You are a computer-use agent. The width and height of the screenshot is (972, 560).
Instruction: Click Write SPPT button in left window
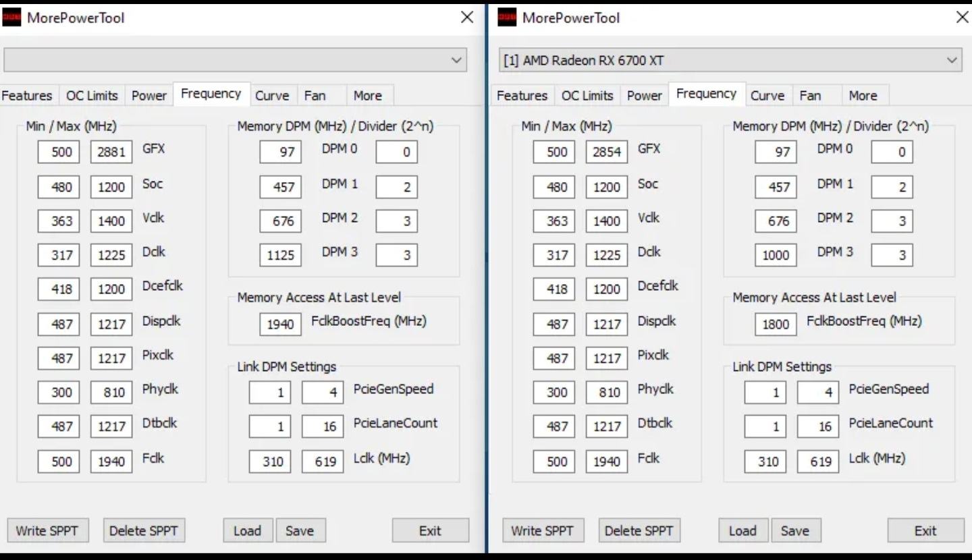47,531
